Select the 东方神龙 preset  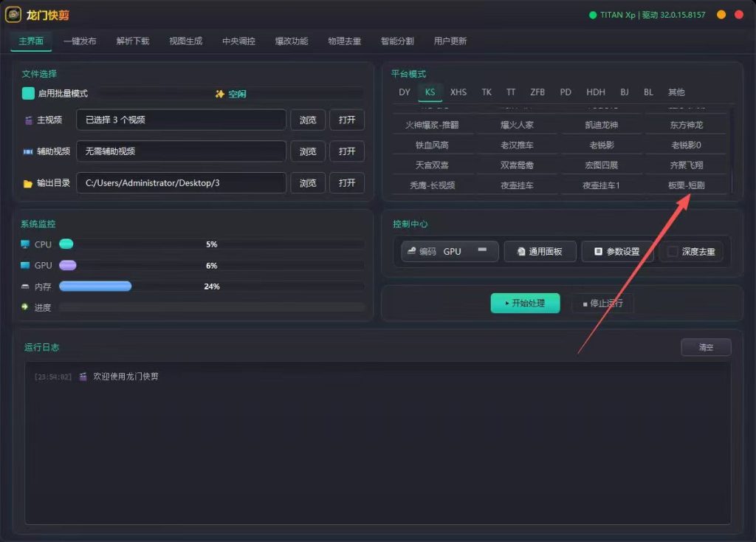[x=686, y=125]
